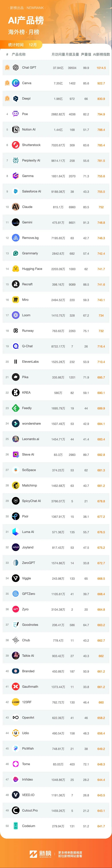Viewport: 112px width, 868px height.
Task: Click the Grammarly green G icon
Action: [x=15, y=253]
